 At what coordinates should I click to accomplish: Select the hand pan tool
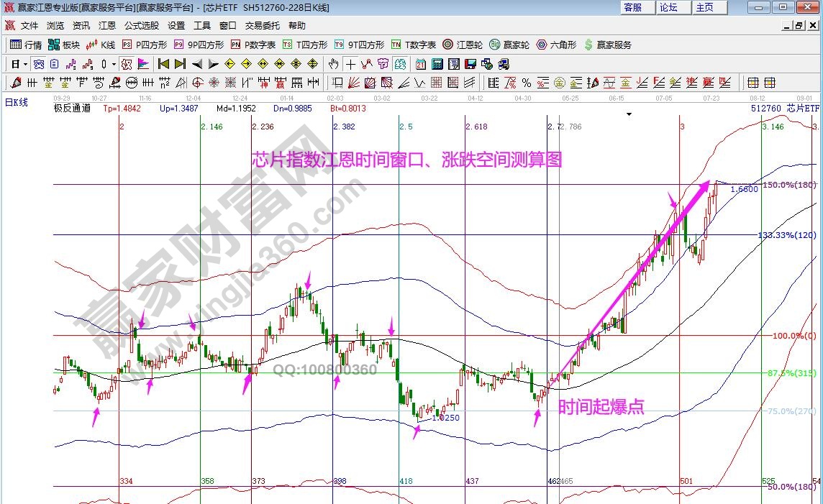(x=334, y=63)
